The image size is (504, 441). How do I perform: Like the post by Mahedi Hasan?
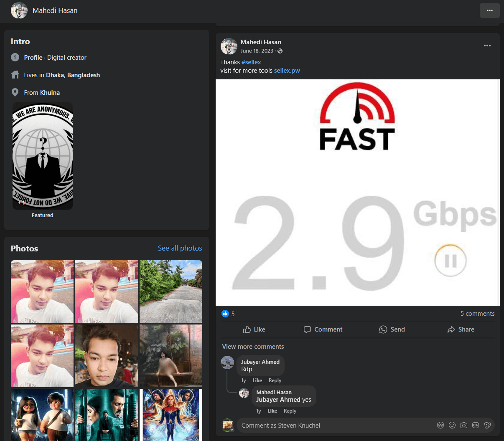coord(254,329)
